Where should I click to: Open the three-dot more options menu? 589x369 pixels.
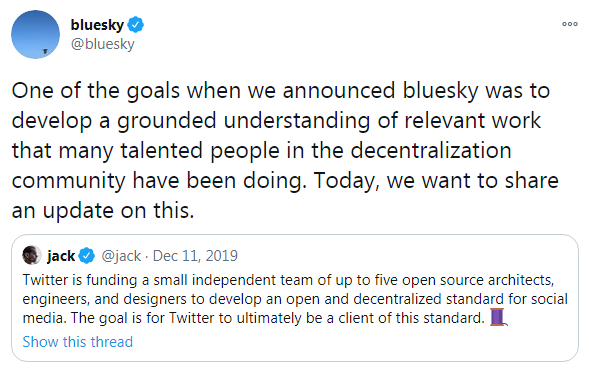pyautogui.click(x=569, y=24)
